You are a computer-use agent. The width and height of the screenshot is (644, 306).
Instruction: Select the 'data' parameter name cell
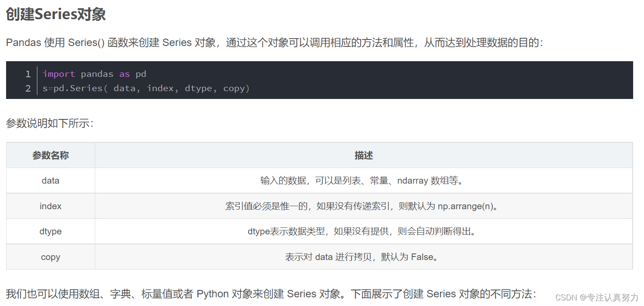50,181
